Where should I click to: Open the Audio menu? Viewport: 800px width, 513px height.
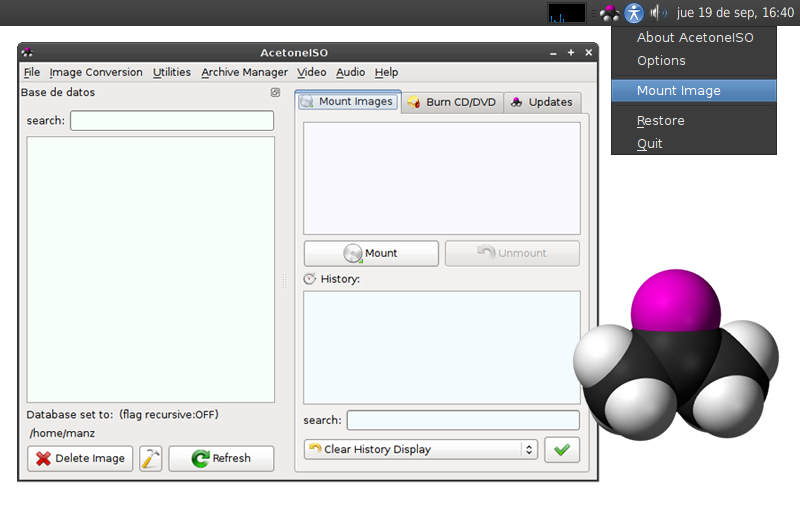click(x=350, y=72)
